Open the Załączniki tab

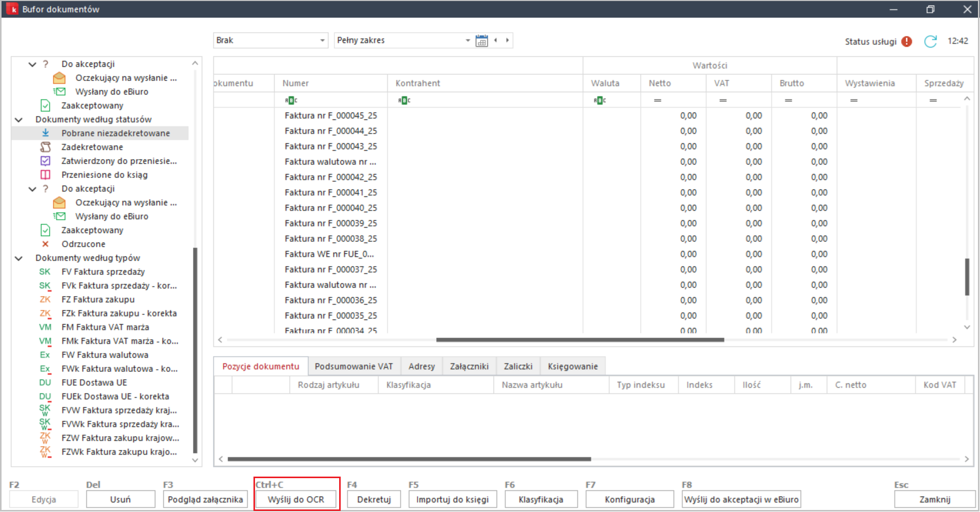[x=468, y=366]
